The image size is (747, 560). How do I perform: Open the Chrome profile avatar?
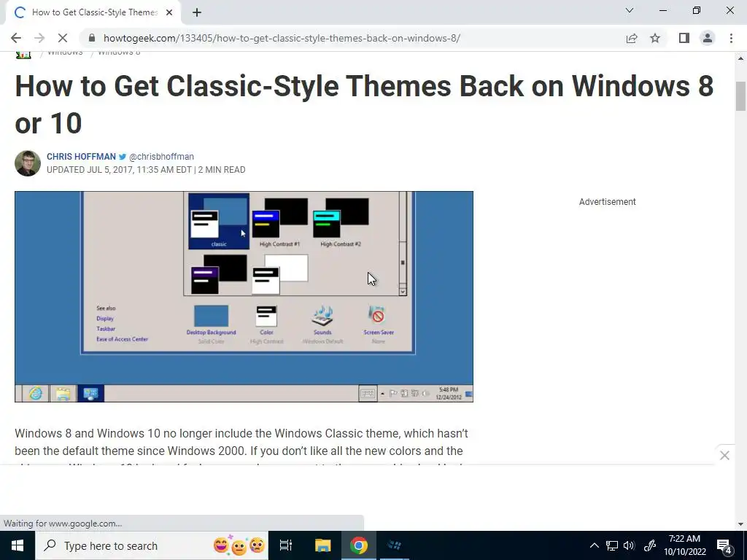click(708, 38)
